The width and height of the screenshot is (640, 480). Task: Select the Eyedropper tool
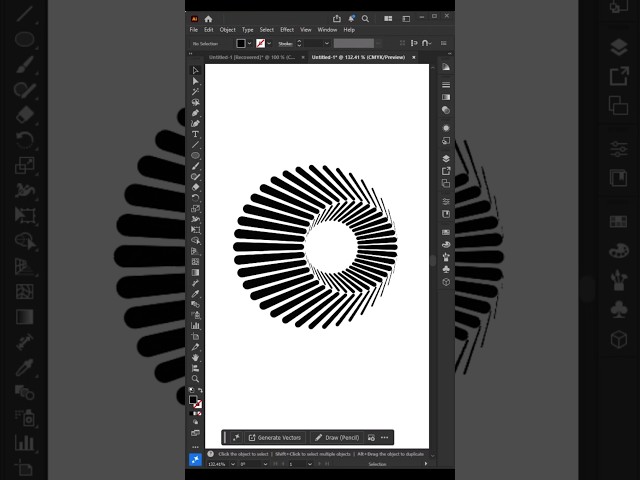pos(195,294)
